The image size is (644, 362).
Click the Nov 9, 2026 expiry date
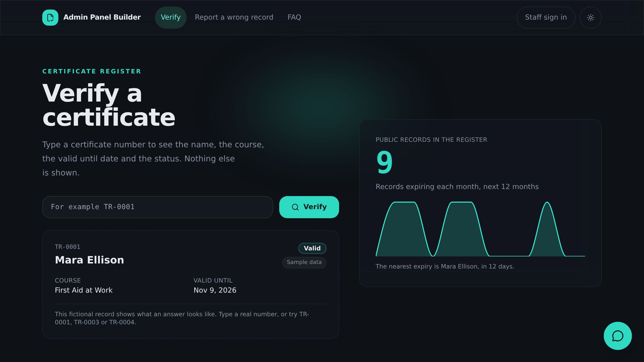215,290
